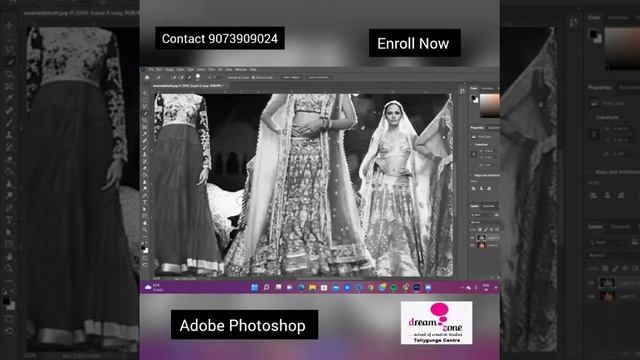Click the 'Contact 9073909024' text
640x360 pixels.
[x=220, y=38]
